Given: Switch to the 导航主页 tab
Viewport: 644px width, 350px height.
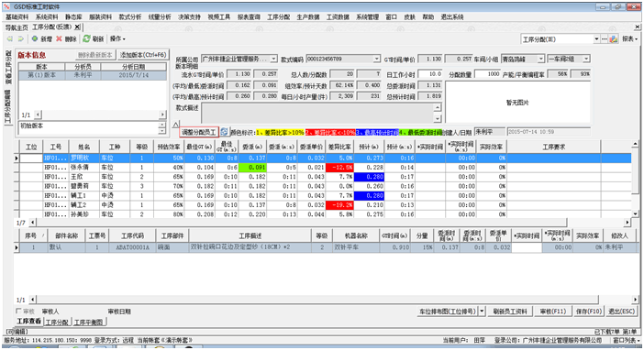Looking at the screenshot, I should tap(17, 27).
